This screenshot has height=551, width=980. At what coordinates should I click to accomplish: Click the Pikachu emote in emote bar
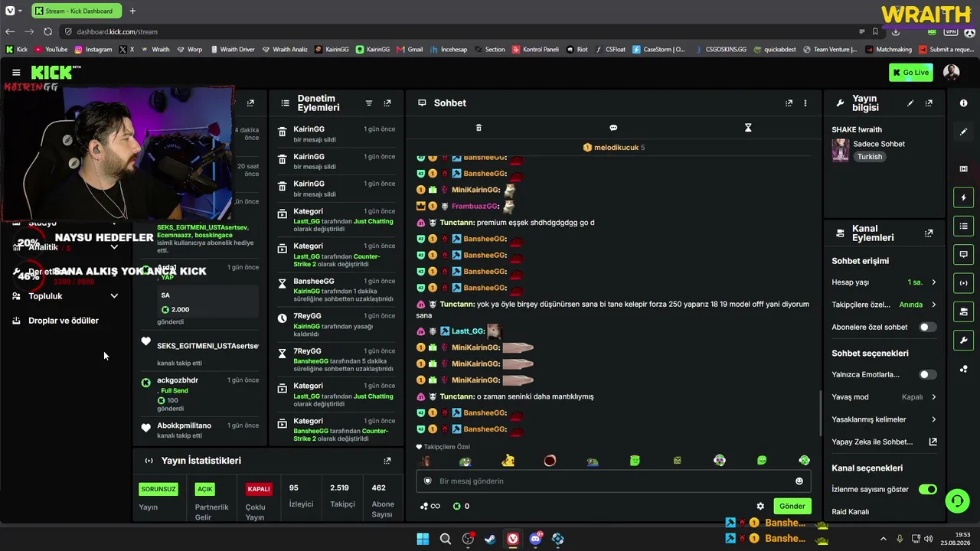(508, 460)
